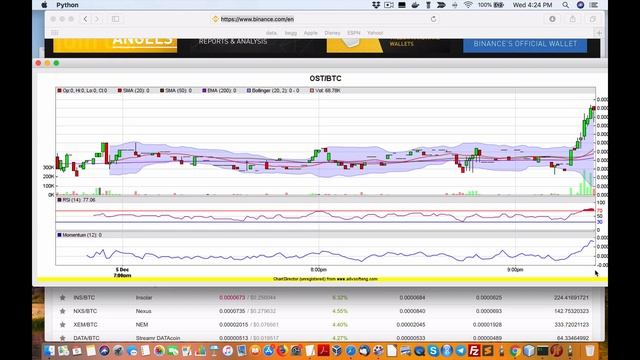This screenshot has height=360, width=640.
Task: Add a new Safari tab
Action: [x=599, y=33]
